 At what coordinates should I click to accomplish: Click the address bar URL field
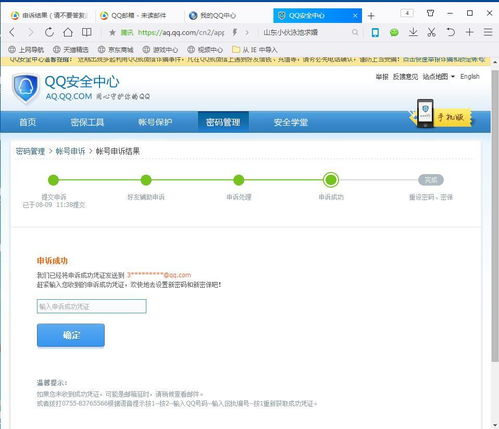tap(180, 32)
